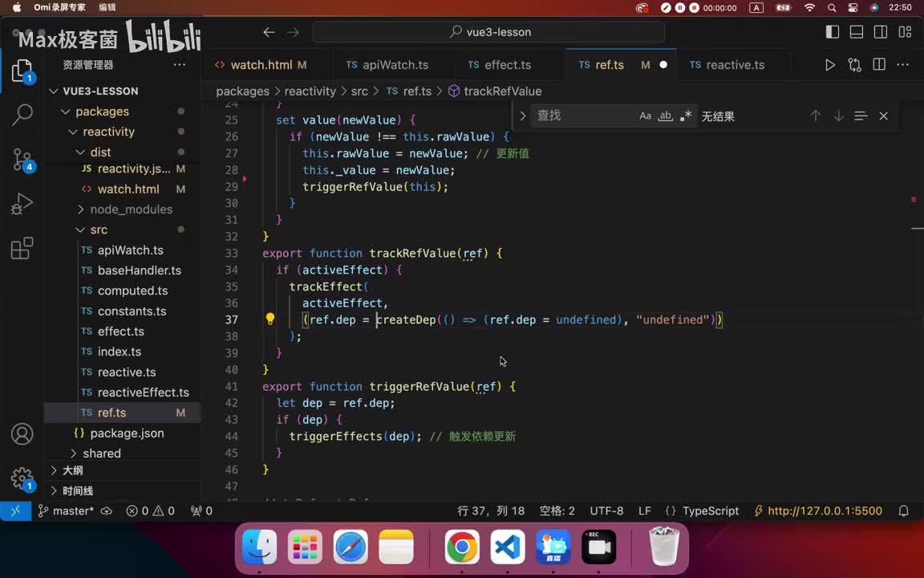
Task: Switch to the watch.html tab
Action: pyautogui.click(x=268, y=65)
